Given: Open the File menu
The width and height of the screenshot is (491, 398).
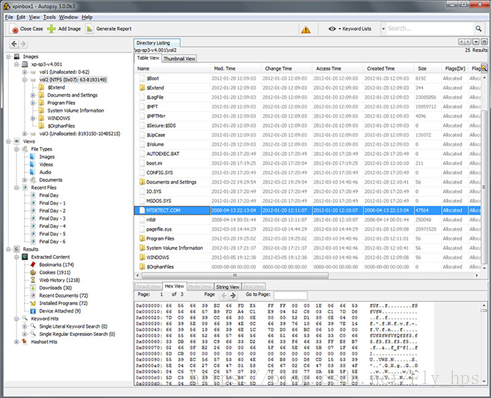Looking at the screenshot, I should point(9,17).
